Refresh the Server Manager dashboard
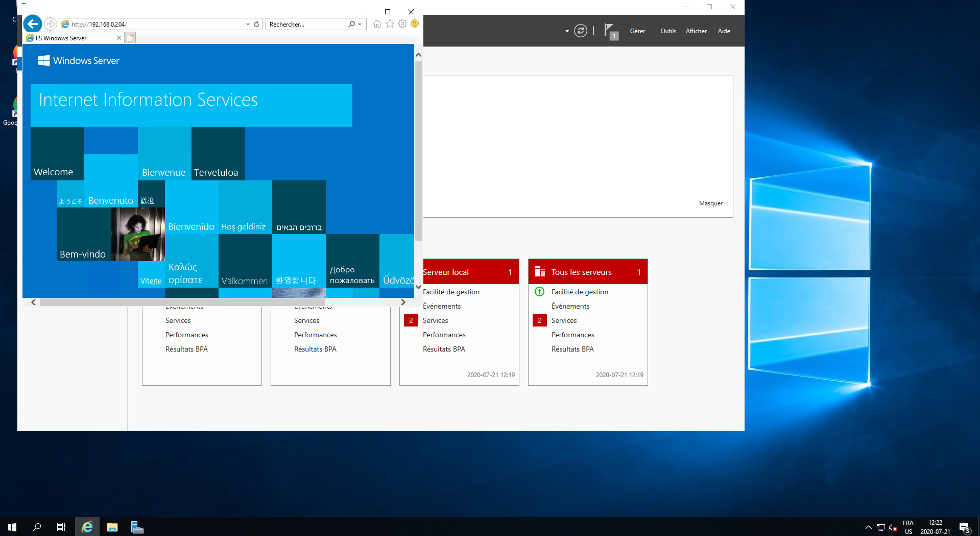 (x=581, y=31)
